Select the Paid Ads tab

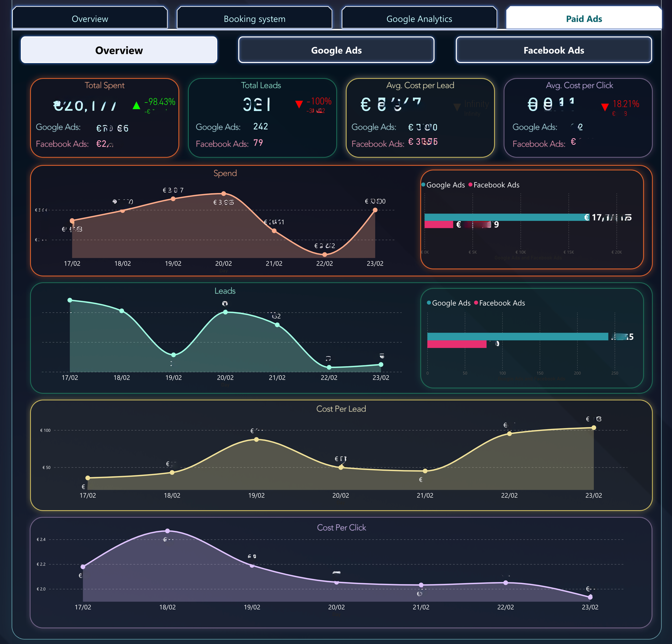pyautogui.click(x=584, y=18)
